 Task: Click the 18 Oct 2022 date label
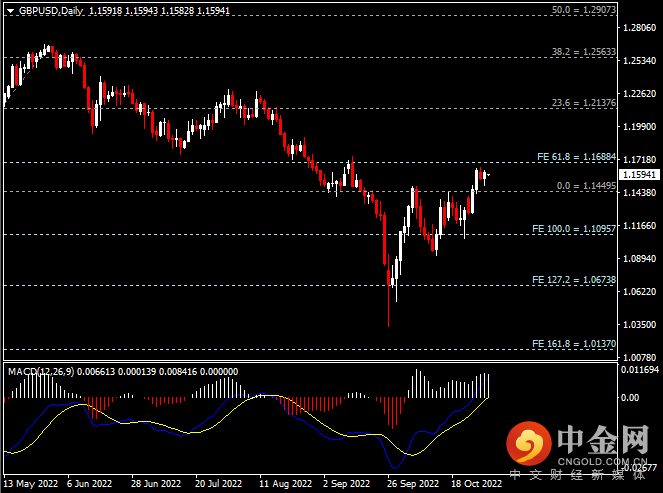pos(477,484)
